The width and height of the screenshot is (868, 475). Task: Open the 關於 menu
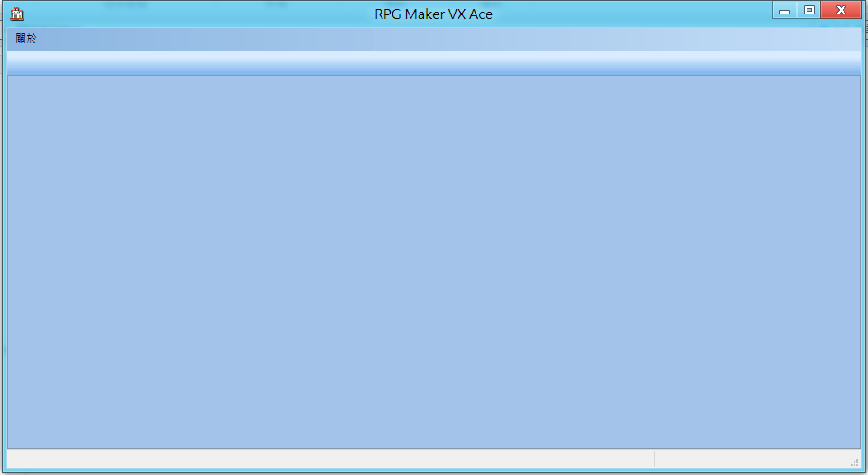point(26,39)
